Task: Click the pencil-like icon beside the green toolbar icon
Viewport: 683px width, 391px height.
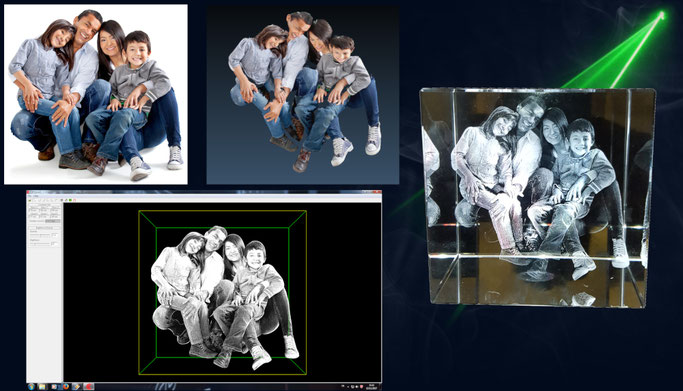Action: pyautogui.click(x=66, y=200)
